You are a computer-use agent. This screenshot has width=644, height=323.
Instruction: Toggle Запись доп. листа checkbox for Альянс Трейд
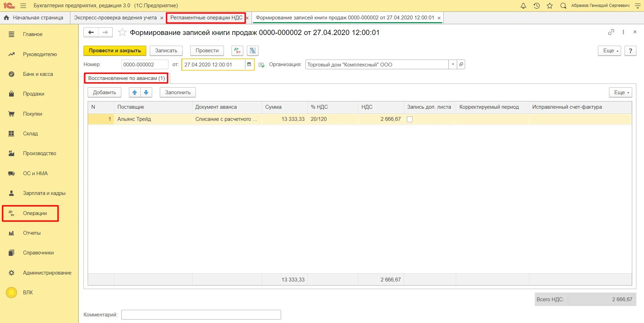click(x=410, y=119)
